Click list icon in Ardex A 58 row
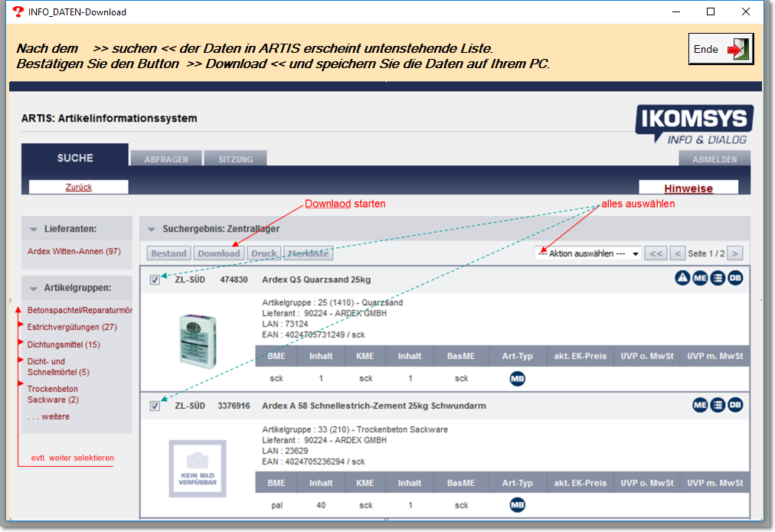The image size is (775, 532). 718,405
